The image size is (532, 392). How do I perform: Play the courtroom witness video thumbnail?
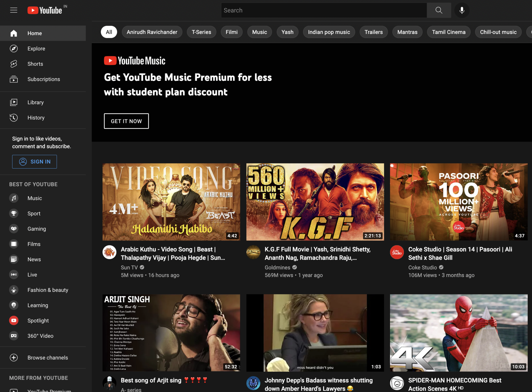coord(315,333)
